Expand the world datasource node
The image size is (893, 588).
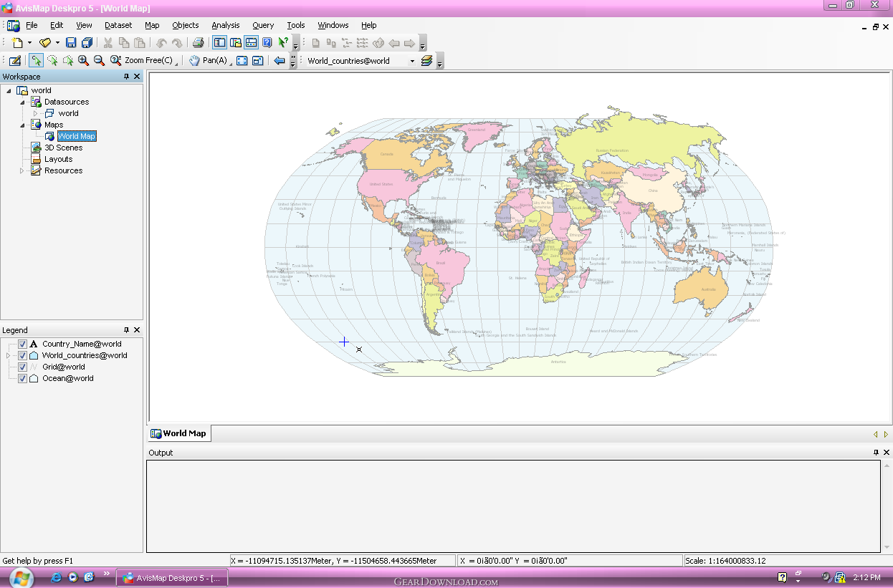coord(35,113)
